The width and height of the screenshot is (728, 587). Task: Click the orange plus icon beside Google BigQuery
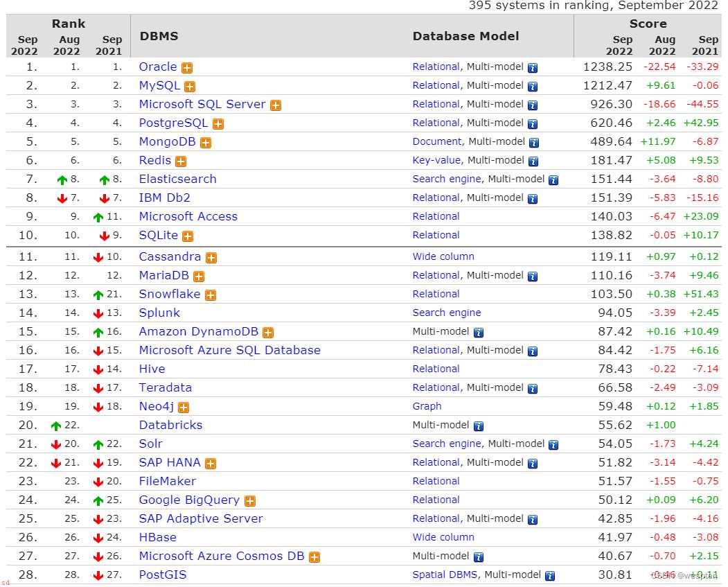250,500
